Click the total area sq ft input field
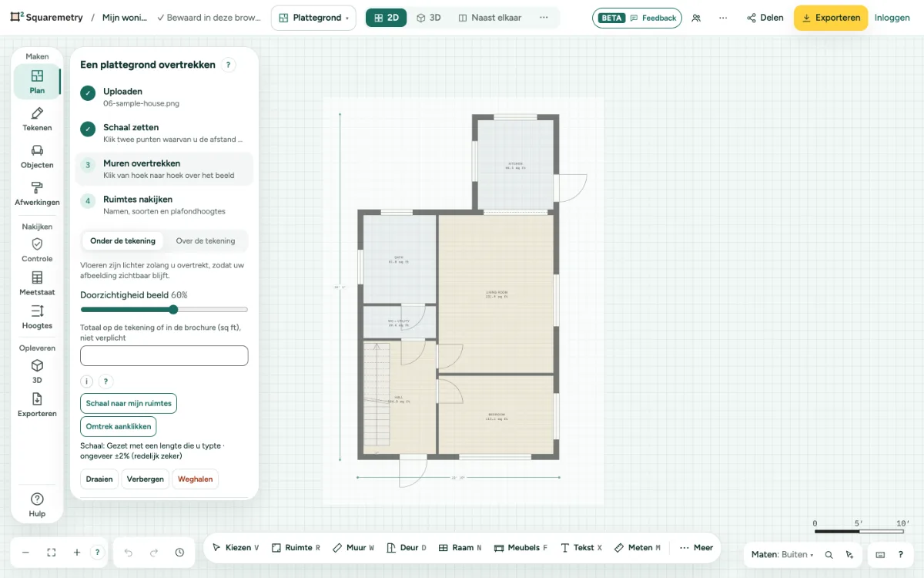 (164, 355)
